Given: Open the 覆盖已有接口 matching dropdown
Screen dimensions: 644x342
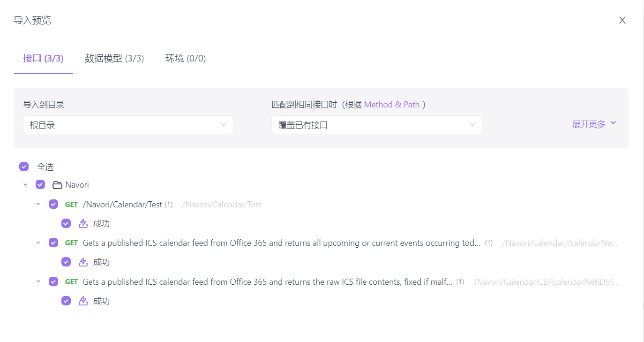Looking at the screenshot, I should pyautogui.click(x=377, y=125).
